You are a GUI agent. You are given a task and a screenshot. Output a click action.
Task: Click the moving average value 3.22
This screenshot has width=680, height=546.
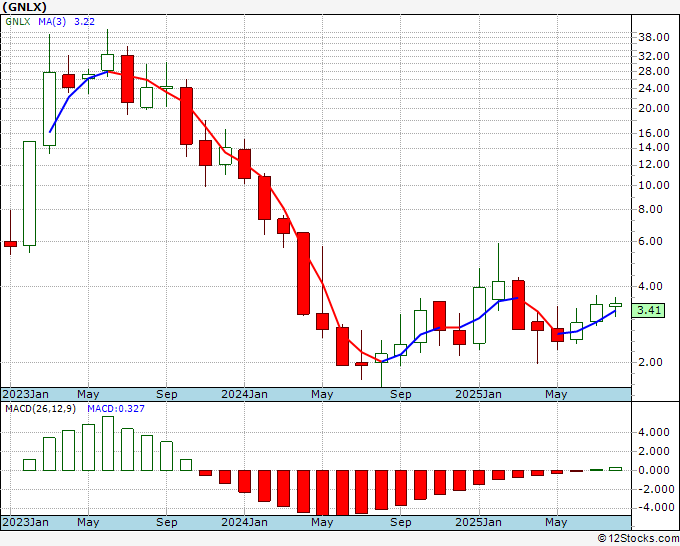84,22
